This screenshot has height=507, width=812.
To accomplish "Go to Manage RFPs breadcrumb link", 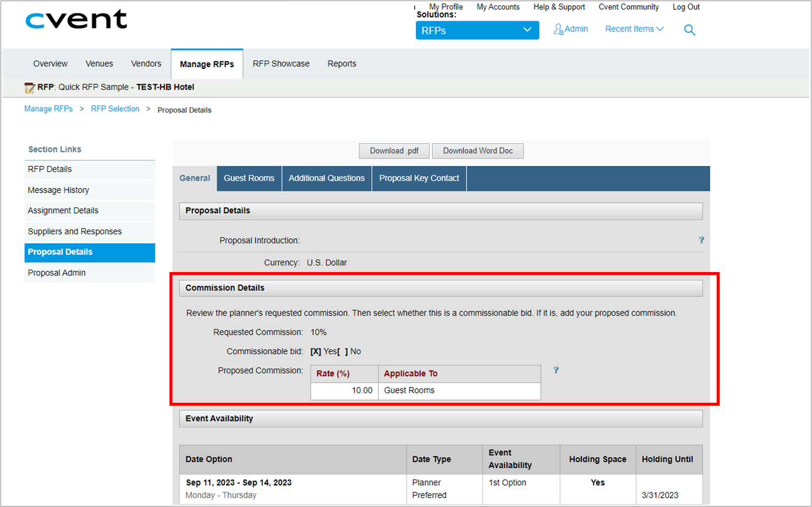I will [48, 109].
